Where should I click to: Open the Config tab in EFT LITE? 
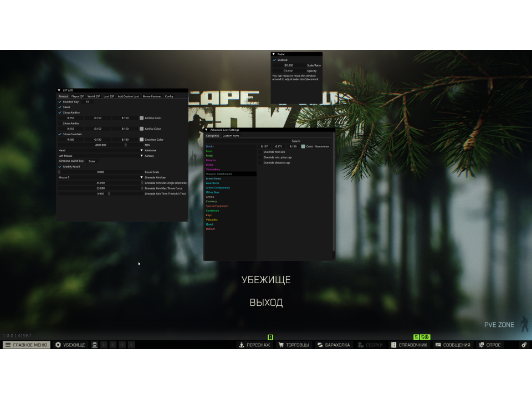[x=169, y=96]
